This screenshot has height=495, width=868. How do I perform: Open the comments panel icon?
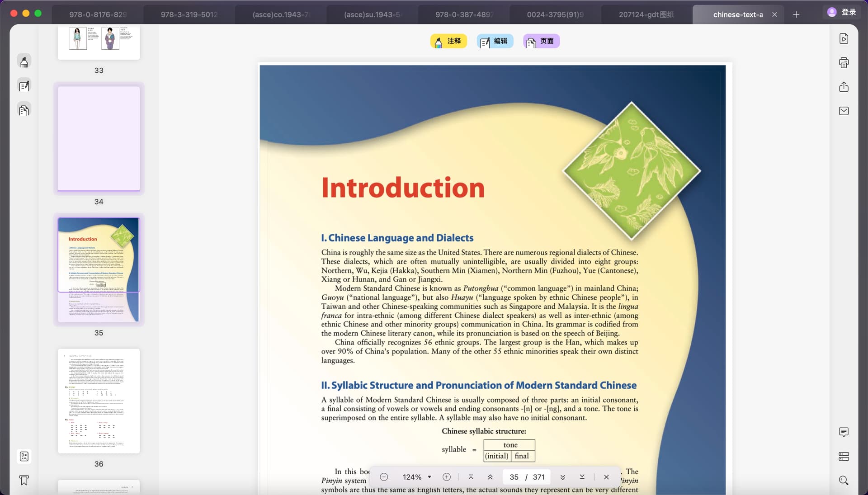pyautogui.click(x=844, y=432)
